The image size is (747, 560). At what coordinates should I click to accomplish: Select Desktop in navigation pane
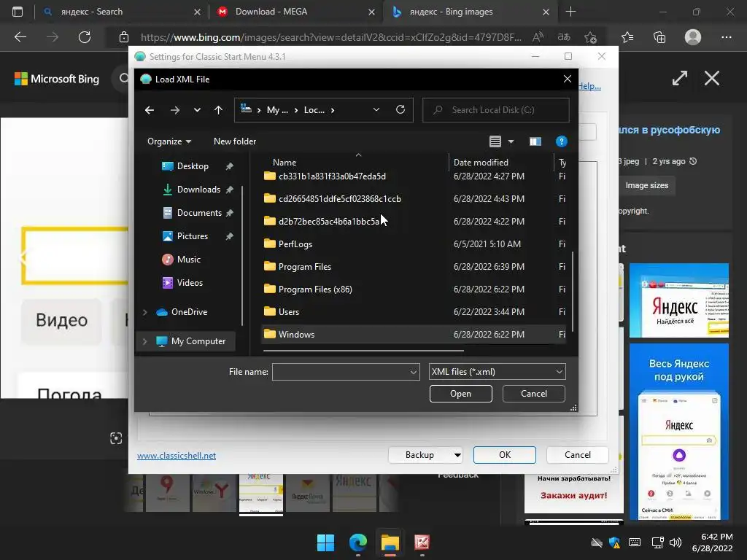click(x=193, y=166)
